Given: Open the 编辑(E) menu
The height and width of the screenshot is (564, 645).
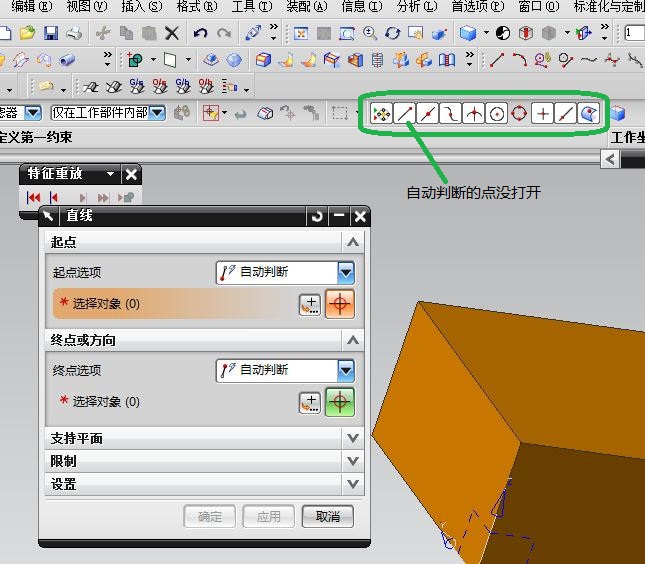Looking at the screenshot, I should [x=32, y=6].
